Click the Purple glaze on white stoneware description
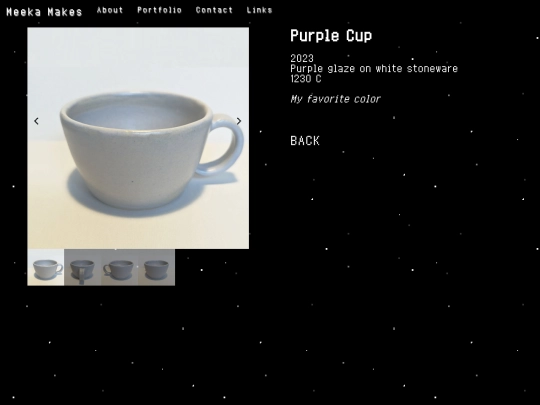Viewport: 540px width, 405px height. pos(374,69)
